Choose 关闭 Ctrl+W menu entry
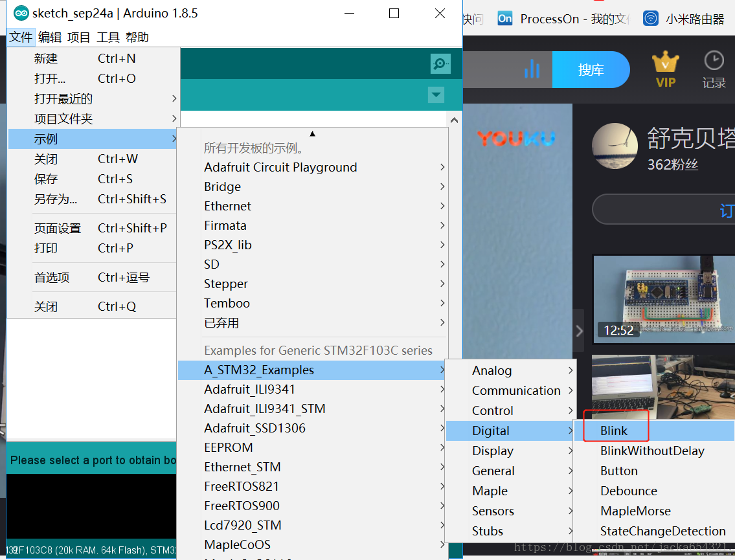735x560 pixels. (93, 159)
